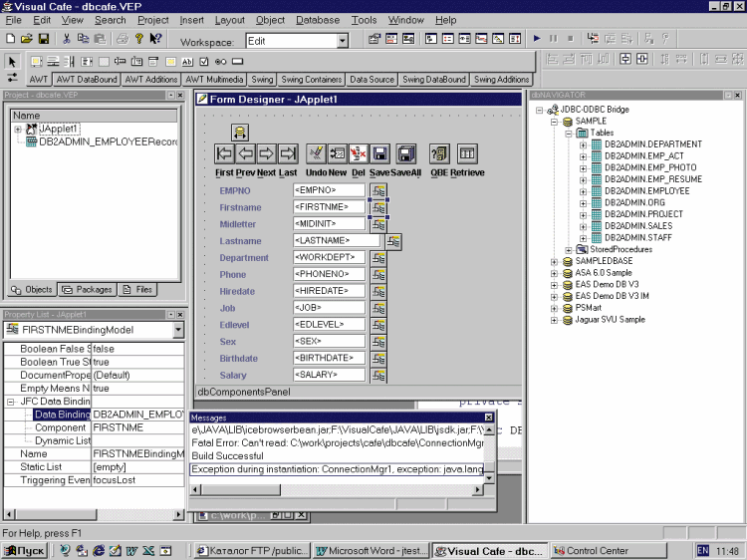Screen dimensions: 747x560
Task: Click the Open file toolbar icon
Action: (x=28, y=39)
